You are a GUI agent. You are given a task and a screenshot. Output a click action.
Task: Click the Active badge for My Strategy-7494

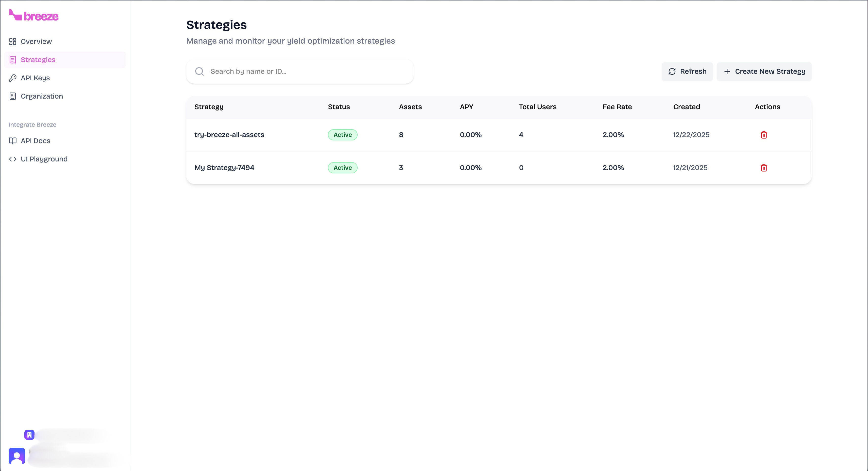point(342,168)
